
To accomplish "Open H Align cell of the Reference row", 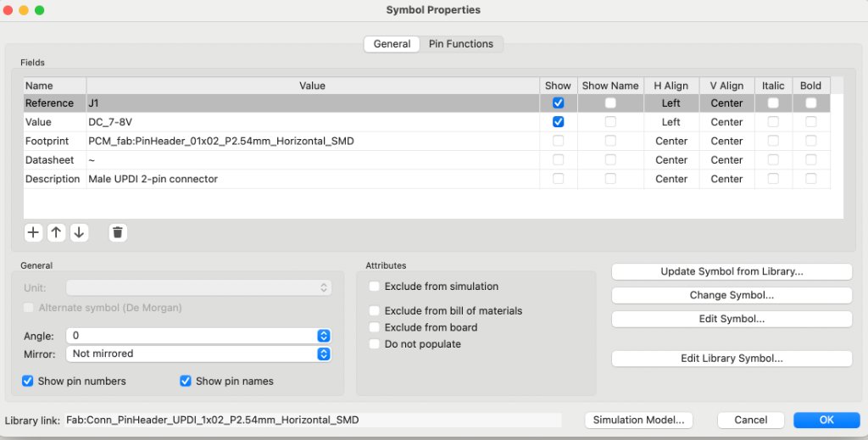I will click(671, 103).
